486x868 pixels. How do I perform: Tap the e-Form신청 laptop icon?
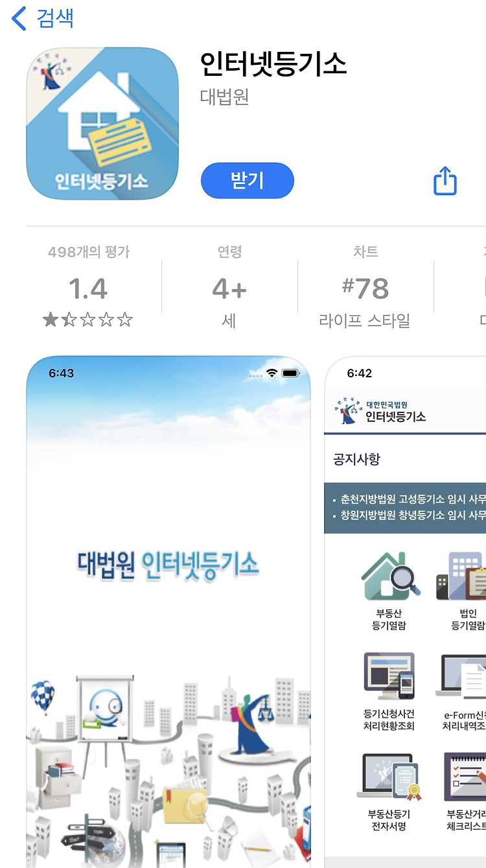[463, 677]
